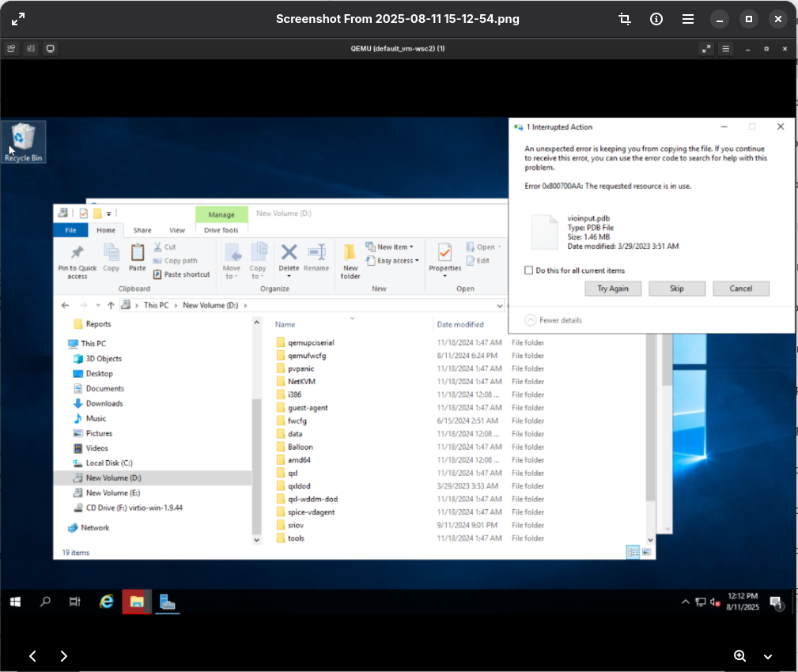
Task: Open Internet Explorer from the taskbar
Action: (x=107, y=602)
